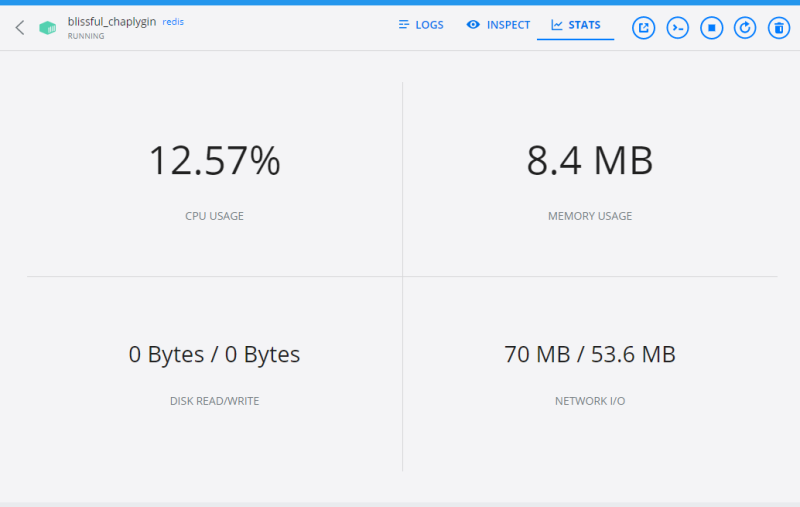The height and width of the screenshot is (507, 800).
Task: Click the CPU USAGE label
Action: [x=214, y=216]
